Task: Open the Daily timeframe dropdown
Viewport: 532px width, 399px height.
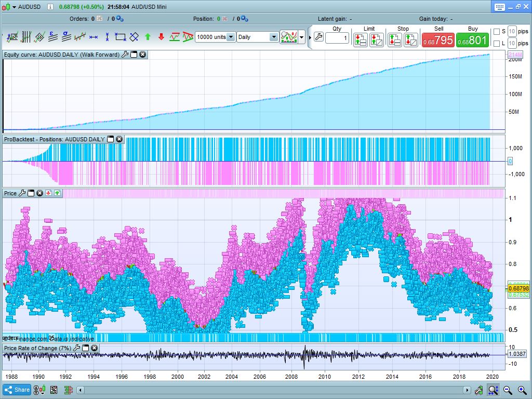Action: [x=273, y=37]
